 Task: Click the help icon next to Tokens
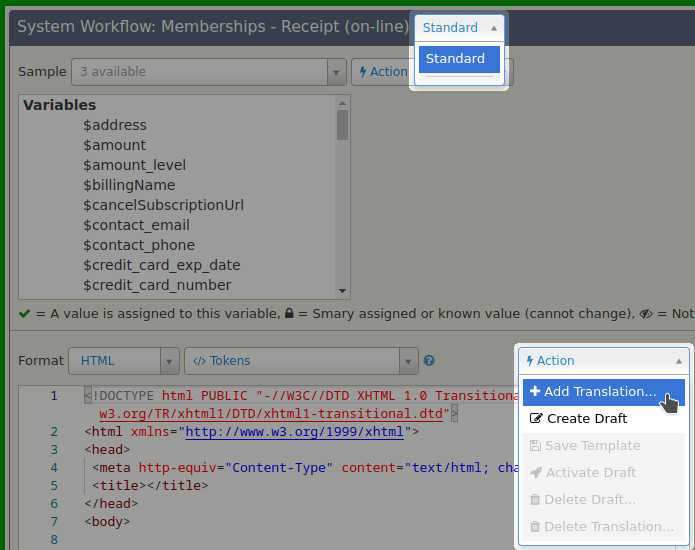point(429,361)
